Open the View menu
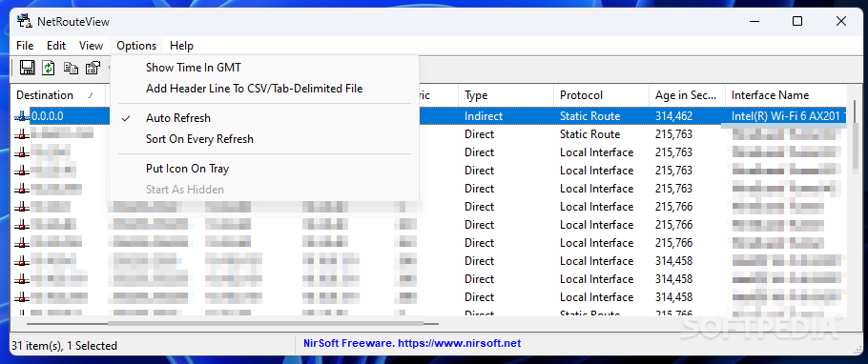 coord(91,46)
